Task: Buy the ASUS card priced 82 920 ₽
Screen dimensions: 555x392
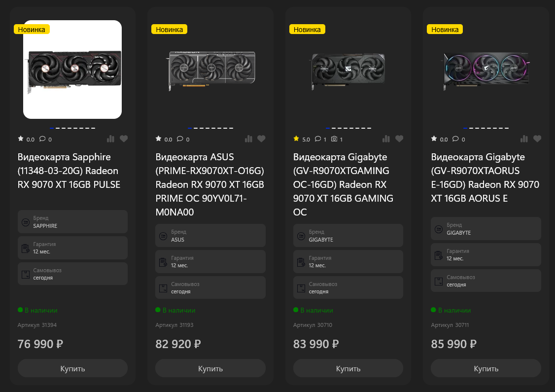Action: click(210, 368)
